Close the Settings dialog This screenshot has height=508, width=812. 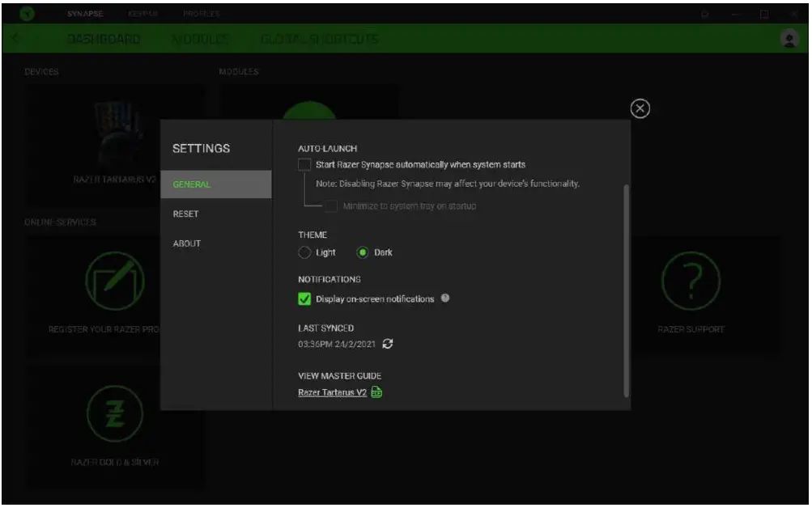pyautogui.click(x=640, y=108)
